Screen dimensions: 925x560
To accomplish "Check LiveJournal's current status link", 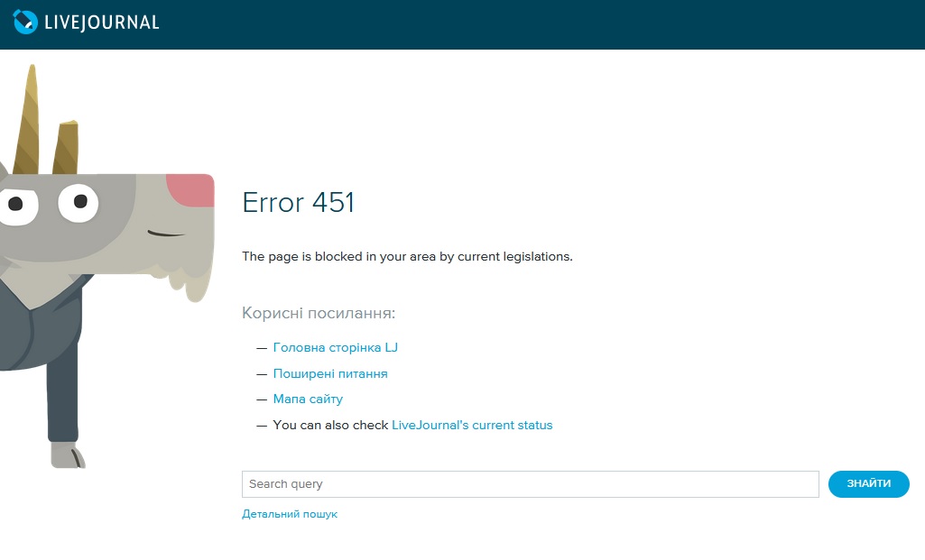I will tap(472, 425).
